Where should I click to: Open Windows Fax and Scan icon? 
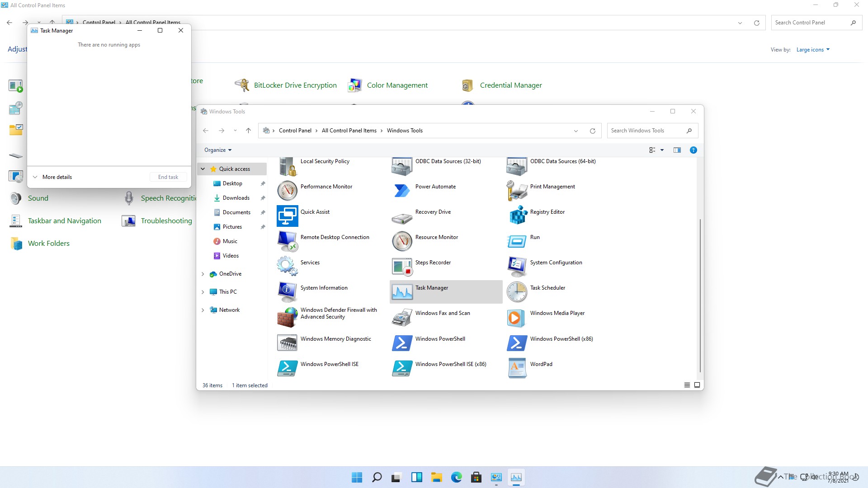click(x=402, y=318)
